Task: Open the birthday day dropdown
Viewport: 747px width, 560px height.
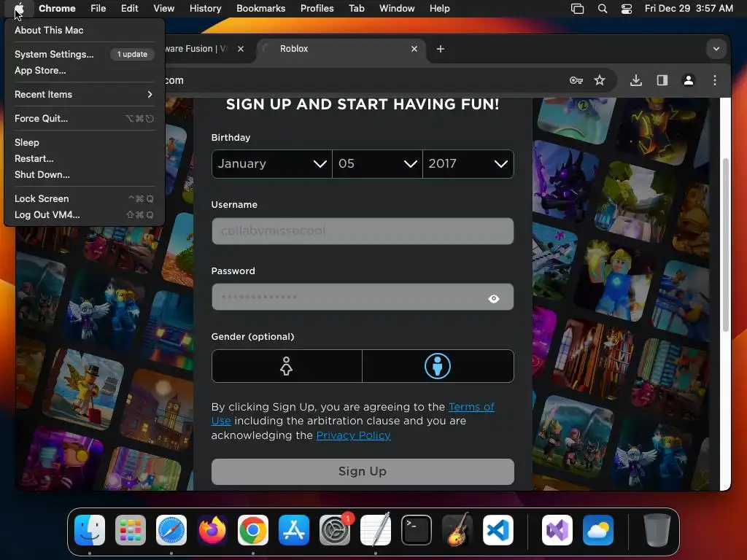Action: 377,164
